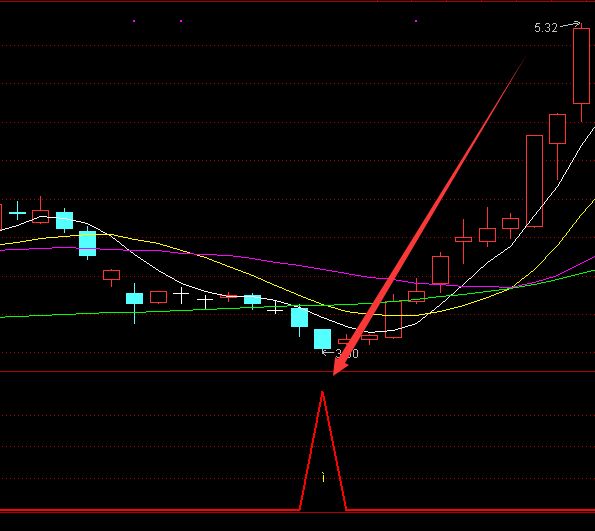The height and width of the screenshot is (531, 595).
Task: Click the big red arrow's arrowhead
Action: (x=340, y=367)
